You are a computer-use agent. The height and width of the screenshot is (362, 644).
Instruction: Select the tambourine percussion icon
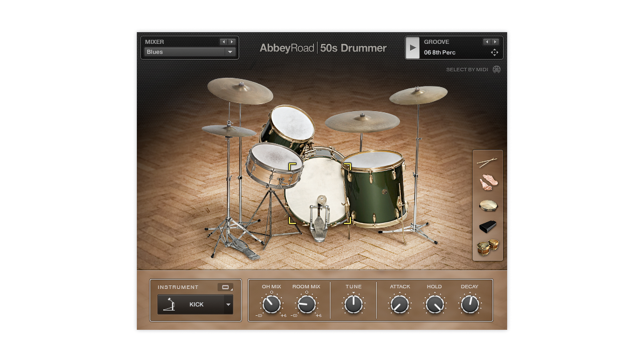(488, 205)
